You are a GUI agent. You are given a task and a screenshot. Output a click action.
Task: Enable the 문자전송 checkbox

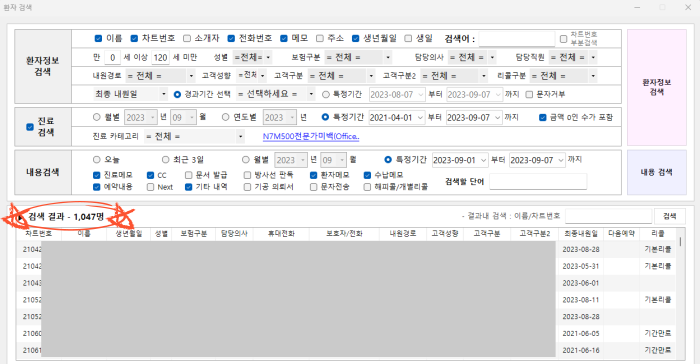click(x=313, y=187)
